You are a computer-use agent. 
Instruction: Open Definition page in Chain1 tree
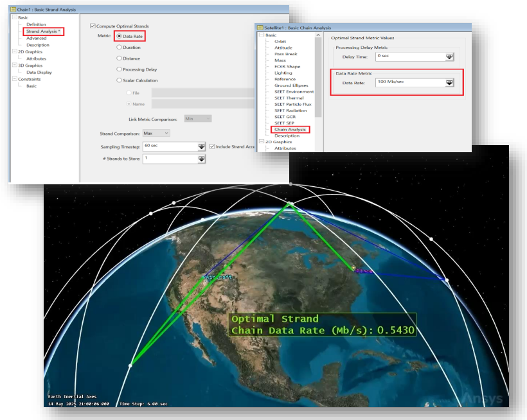pyautogui.click(x=36, y=24)
